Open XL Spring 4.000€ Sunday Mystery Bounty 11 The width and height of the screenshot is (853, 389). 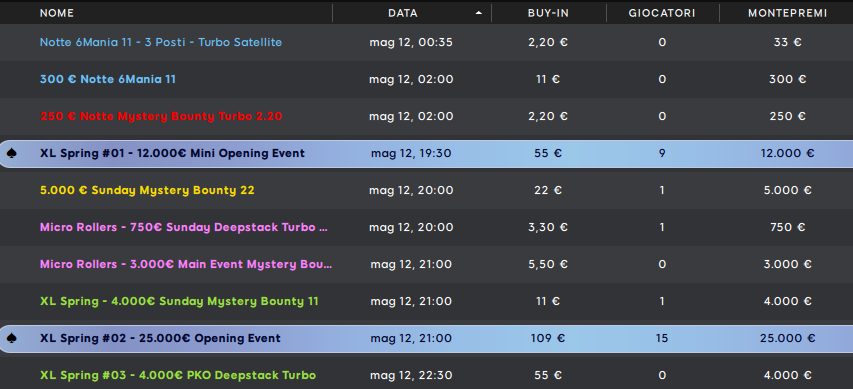(179, 301)
